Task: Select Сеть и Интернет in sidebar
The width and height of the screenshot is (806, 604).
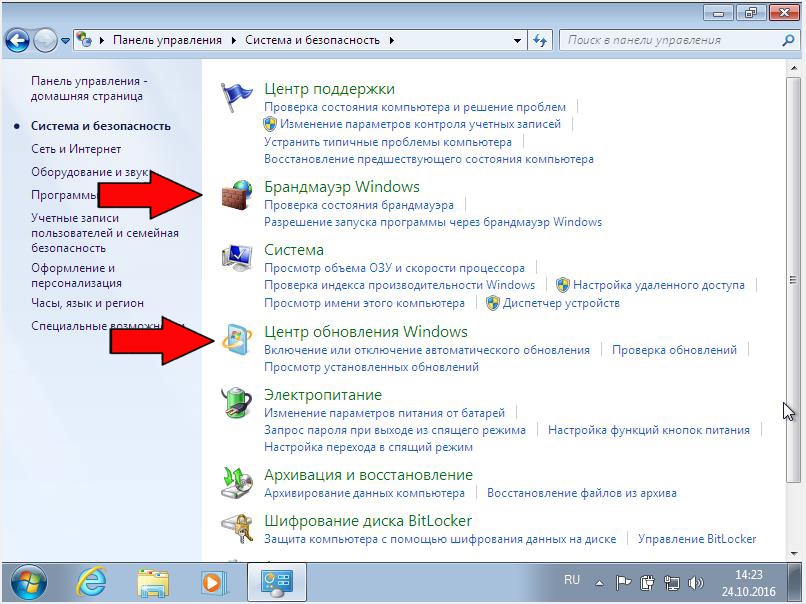Action: point(76,149)
